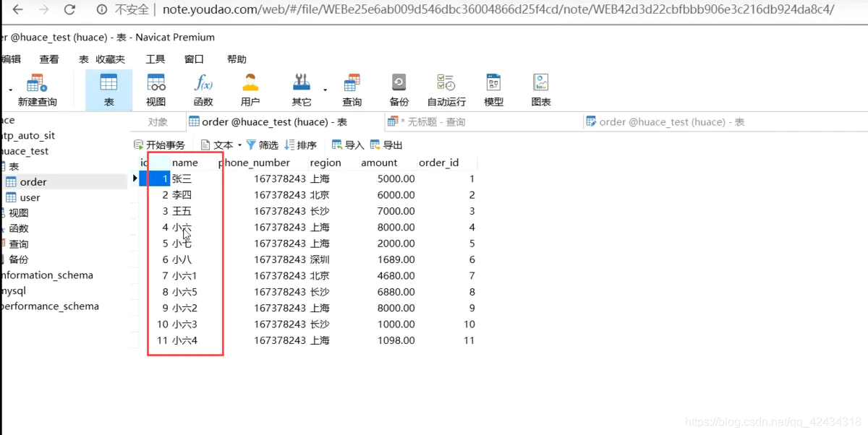This screenshot has height=435, width=868.
Task: Click the 导出 export button
Action: (386, 145)
